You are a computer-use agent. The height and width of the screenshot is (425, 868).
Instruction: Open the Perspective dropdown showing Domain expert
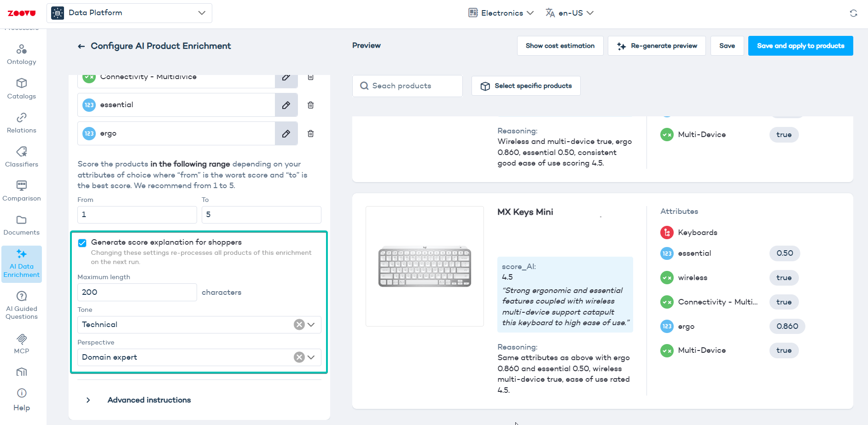click(199, 357)
